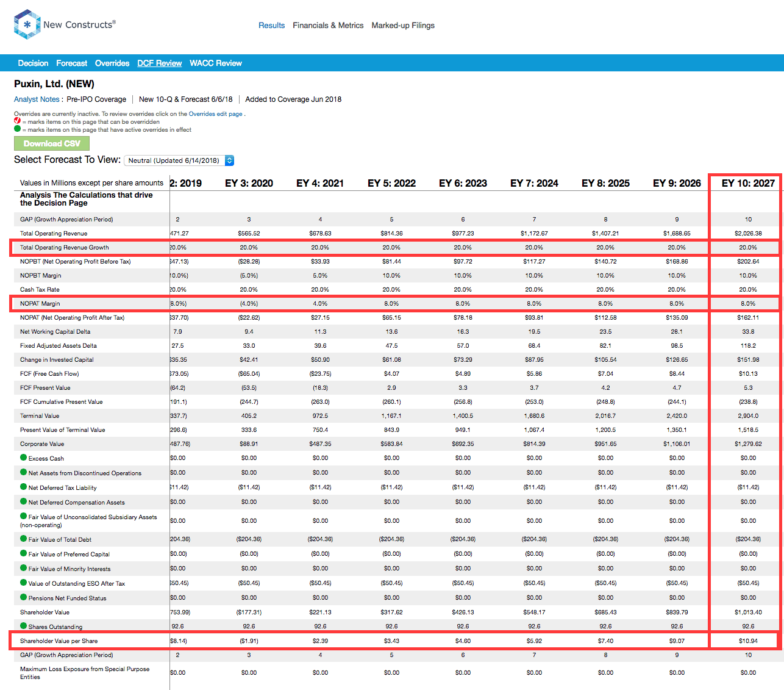The width and height of the screenshot is (784, 690).
Task: Click the $1,013.40 Shareholder Value cell
Action: [x=748, y=613]
